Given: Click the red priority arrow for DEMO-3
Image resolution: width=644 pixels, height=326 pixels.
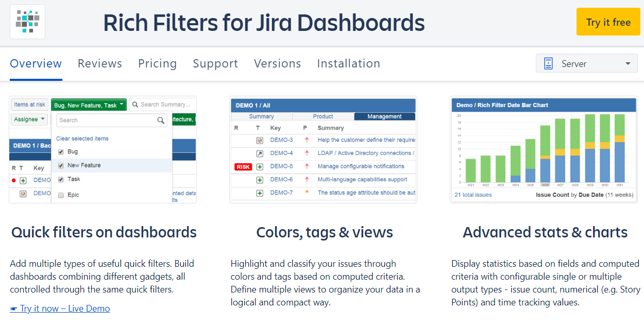Looking at the screenshot, I should click(x=307, y=140).
